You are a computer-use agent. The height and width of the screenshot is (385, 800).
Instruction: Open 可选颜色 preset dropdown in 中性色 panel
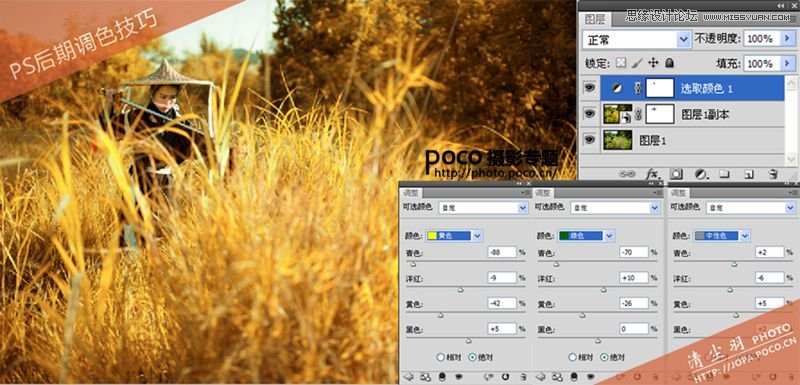point(751,208)
